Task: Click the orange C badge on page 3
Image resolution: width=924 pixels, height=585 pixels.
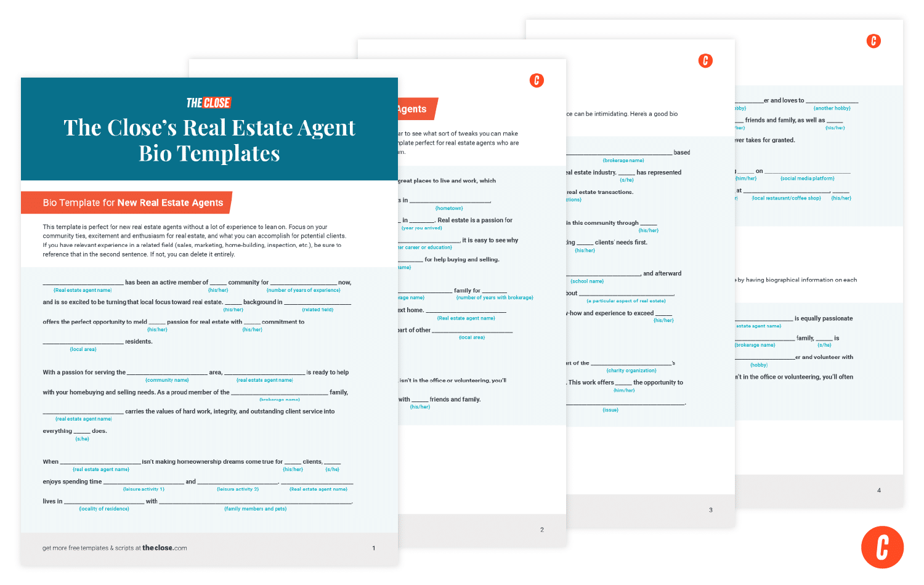Action: [705, 60]
